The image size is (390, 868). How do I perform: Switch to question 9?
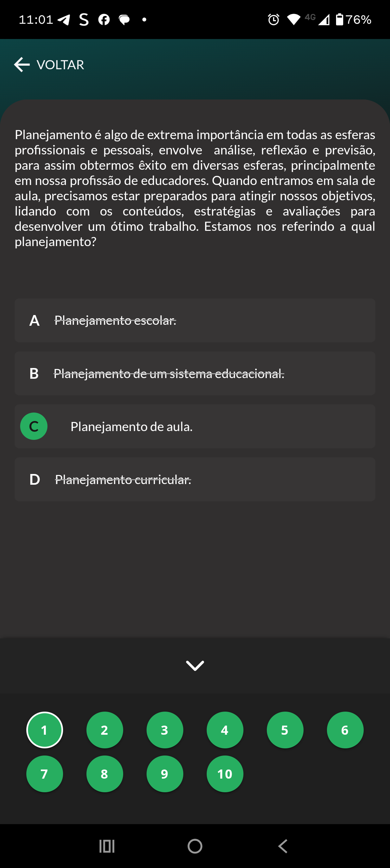click(165, 774)
